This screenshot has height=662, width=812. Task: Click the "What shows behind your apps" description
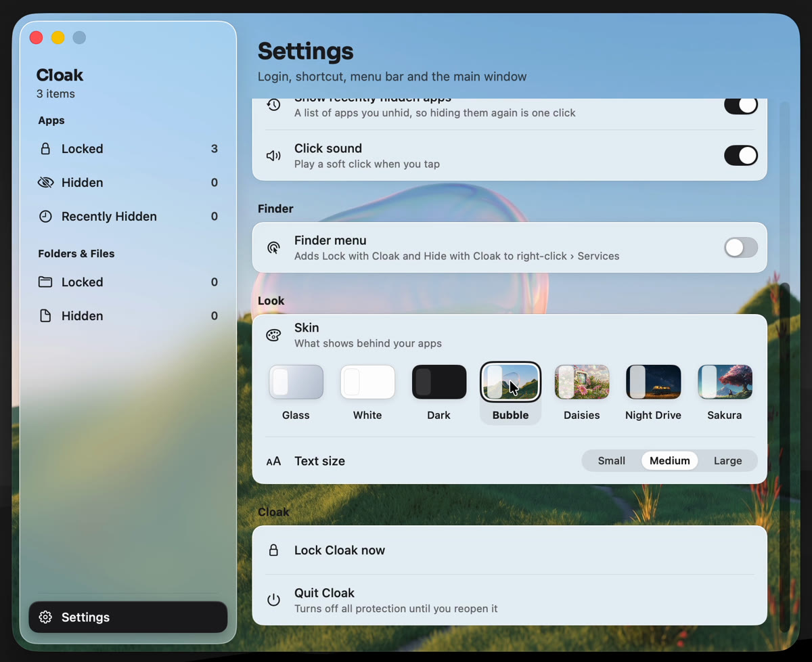point(368,344)
